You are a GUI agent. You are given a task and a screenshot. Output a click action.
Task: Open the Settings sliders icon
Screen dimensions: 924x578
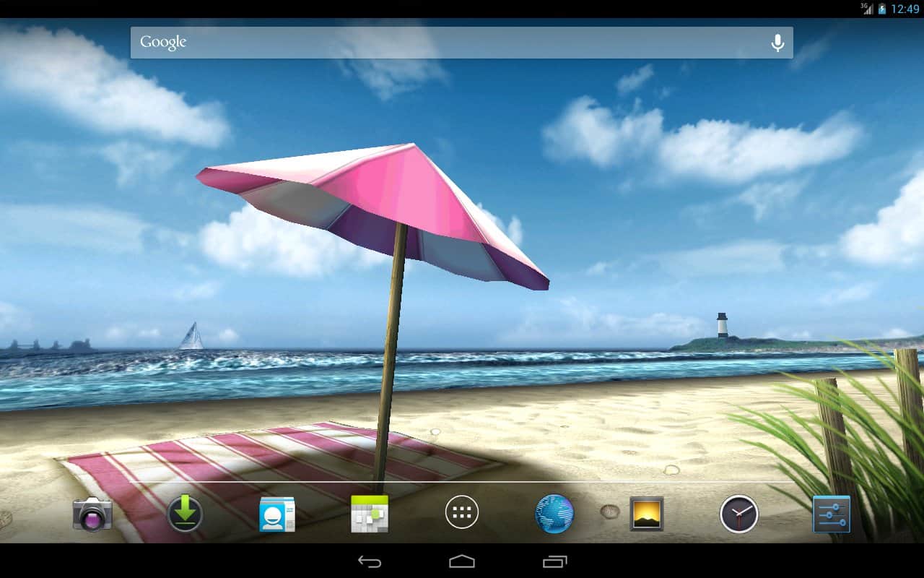pos(831,514)
